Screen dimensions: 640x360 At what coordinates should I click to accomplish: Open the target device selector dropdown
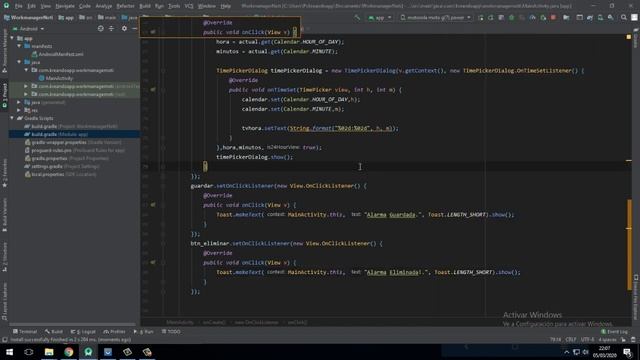436,18
